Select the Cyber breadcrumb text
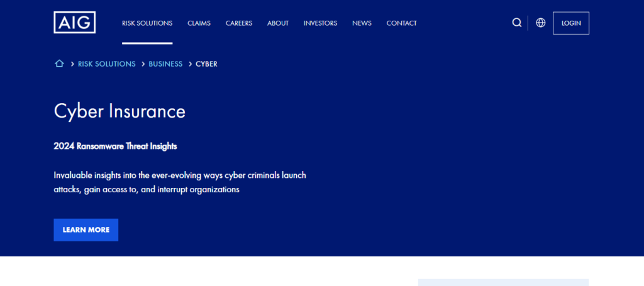The width and height of the screenshot is (644, 286). click(206, 64)
